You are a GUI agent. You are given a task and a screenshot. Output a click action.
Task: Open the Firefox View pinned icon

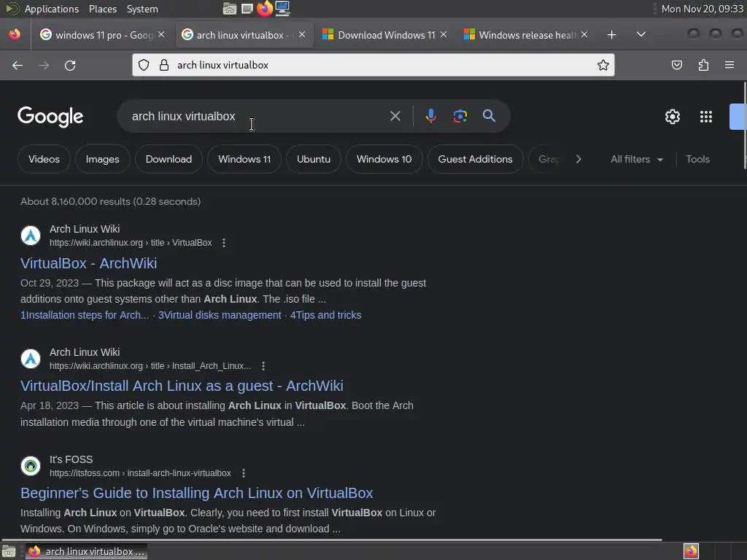pyautogui.click(x=15, y=34)
